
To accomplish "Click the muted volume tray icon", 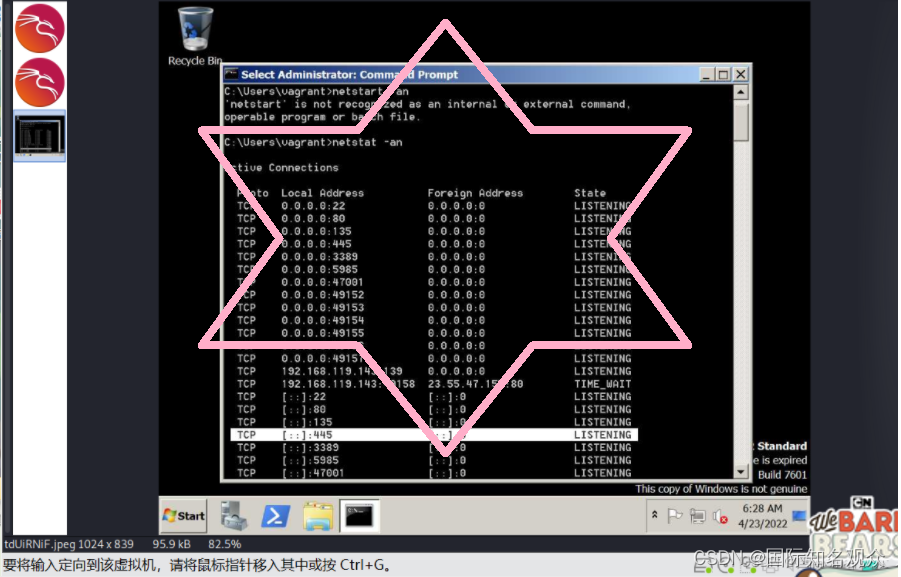I will 720,517.
